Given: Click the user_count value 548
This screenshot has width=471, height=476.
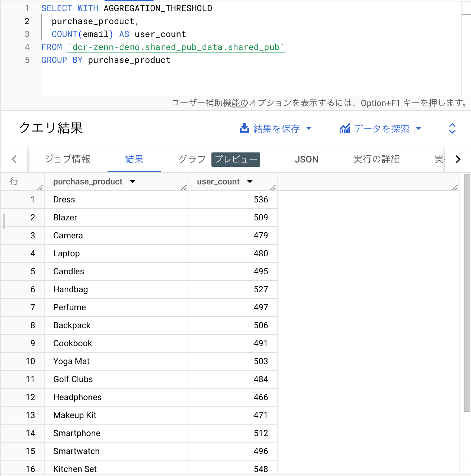Looking at the screenshot, I should tap(261, 469).
